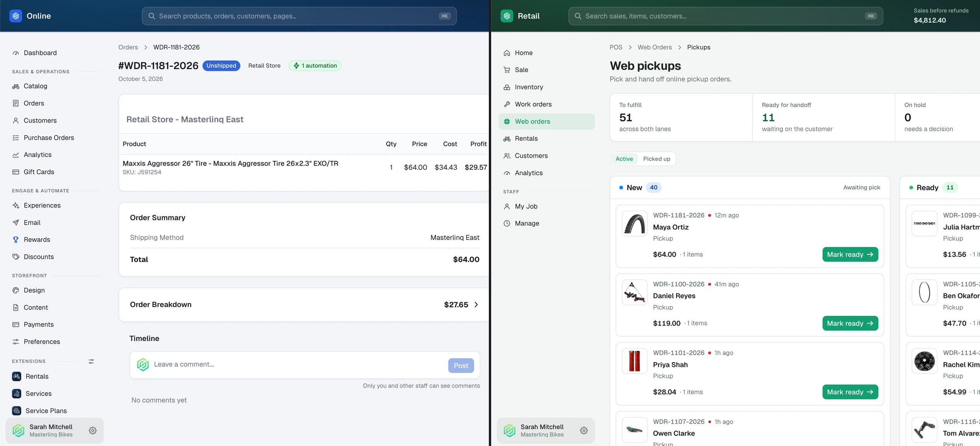Click the Online app logo icon

click(x=15, y=16)
